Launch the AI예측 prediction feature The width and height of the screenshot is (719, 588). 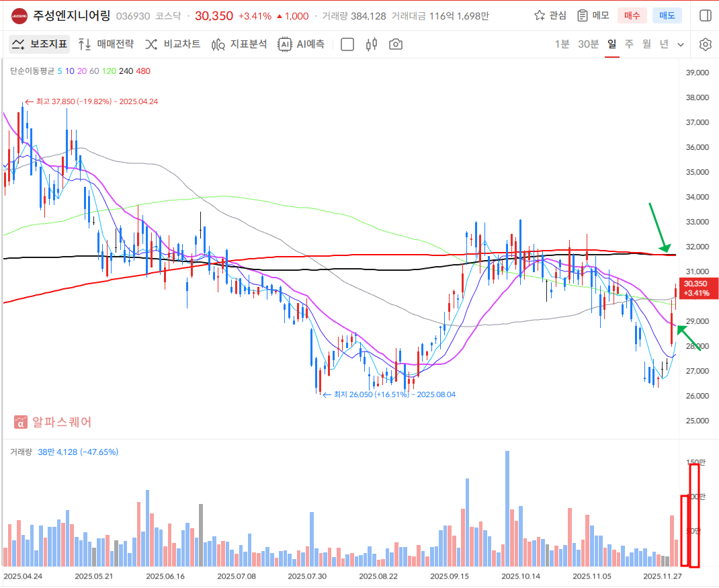[x=302, y=44]
